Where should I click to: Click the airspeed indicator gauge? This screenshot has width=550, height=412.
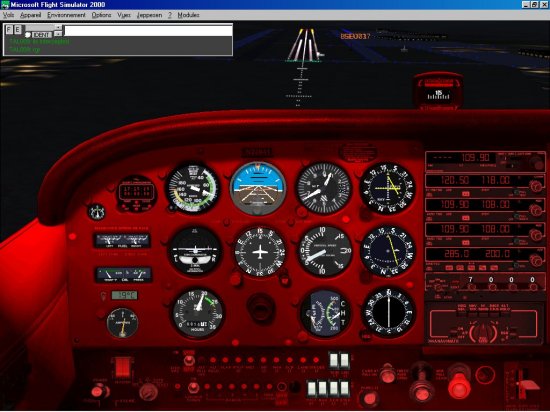click(x=193, y=188)
